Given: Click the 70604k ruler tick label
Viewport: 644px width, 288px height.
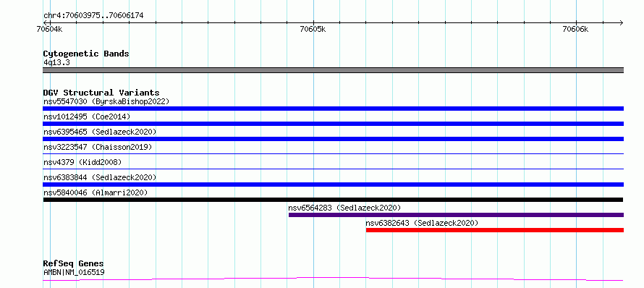Looking at the screenshot, I should (x=49, y=29).
